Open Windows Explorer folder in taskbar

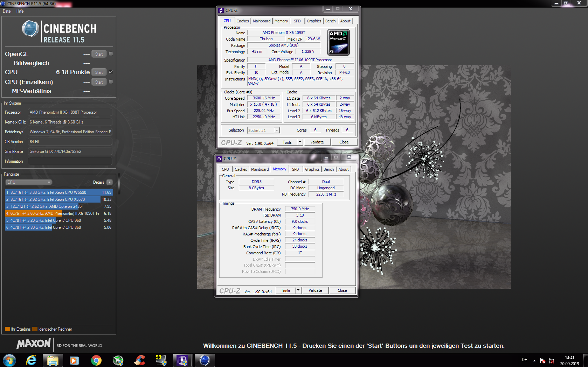(53, 360)
